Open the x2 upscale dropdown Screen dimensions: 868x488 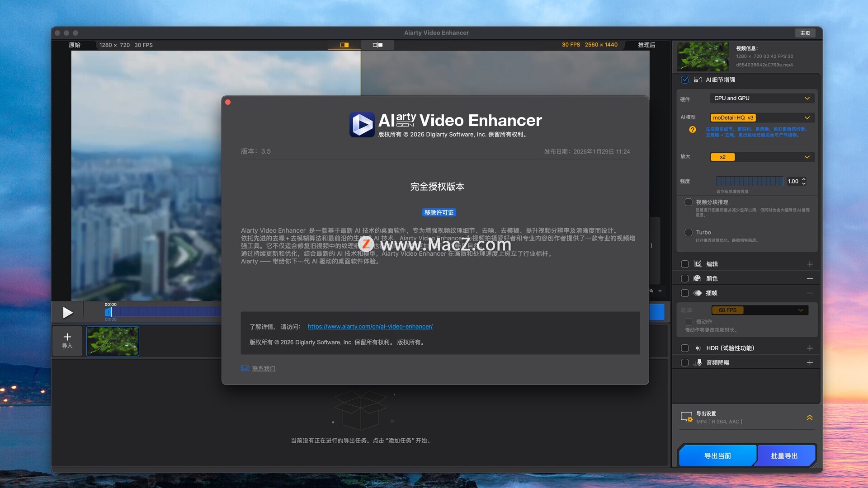point(762,157)
